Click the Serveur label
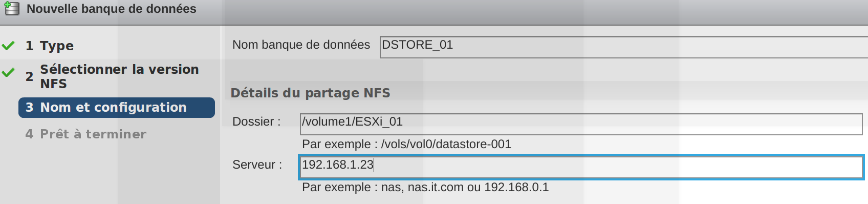868x204 pixels. coord(257,165)
